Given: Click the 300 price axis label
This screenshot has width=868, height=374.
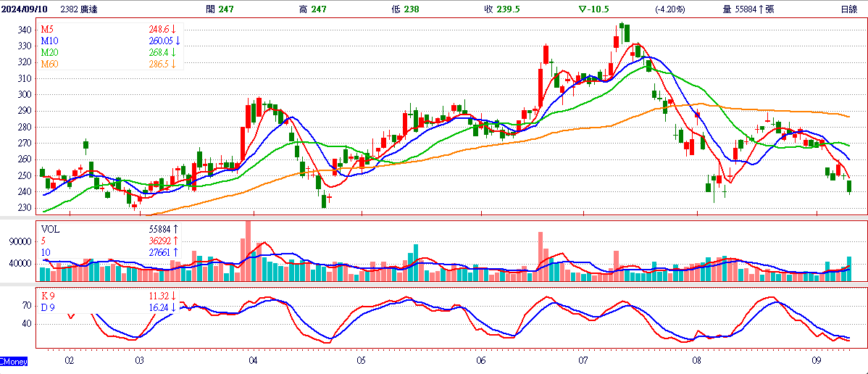Looking at the screenshot, I should [23, 95].
